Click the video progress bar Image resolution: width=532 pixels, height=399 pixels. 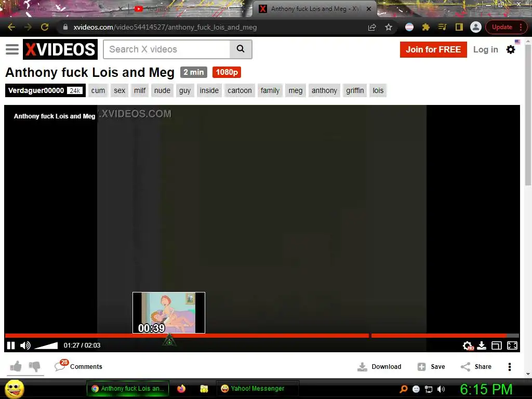(262, 336)
